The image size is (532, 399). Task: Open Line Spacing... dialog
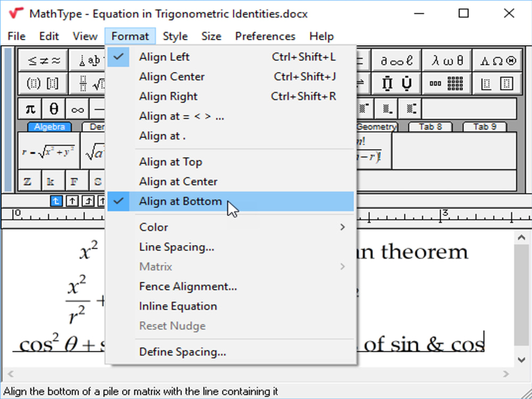pos(231,247)
